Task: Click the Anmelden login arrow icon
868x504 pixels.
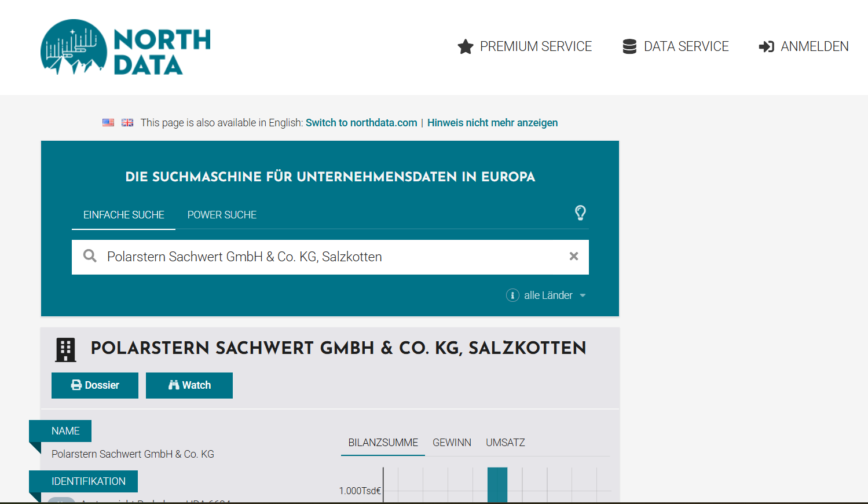Action: (767, 46)
